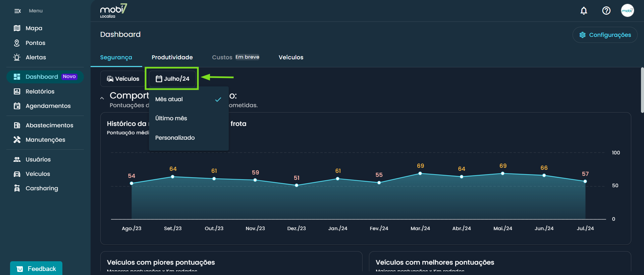The height and width of the screenshot is (275, 644).
Task: Switch to the Veículos dashboard tab
Action: [x=291, y=57]
